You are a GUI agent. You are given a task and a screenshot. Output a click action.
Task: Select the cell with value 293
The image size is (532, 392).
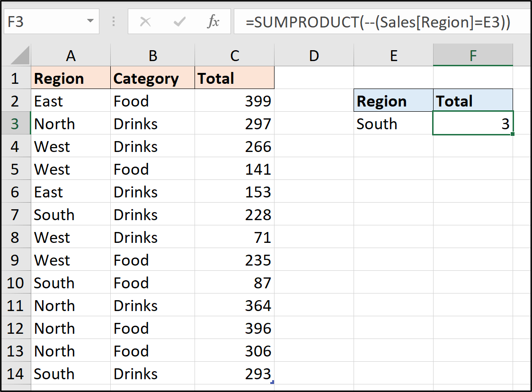coord(235,374)
